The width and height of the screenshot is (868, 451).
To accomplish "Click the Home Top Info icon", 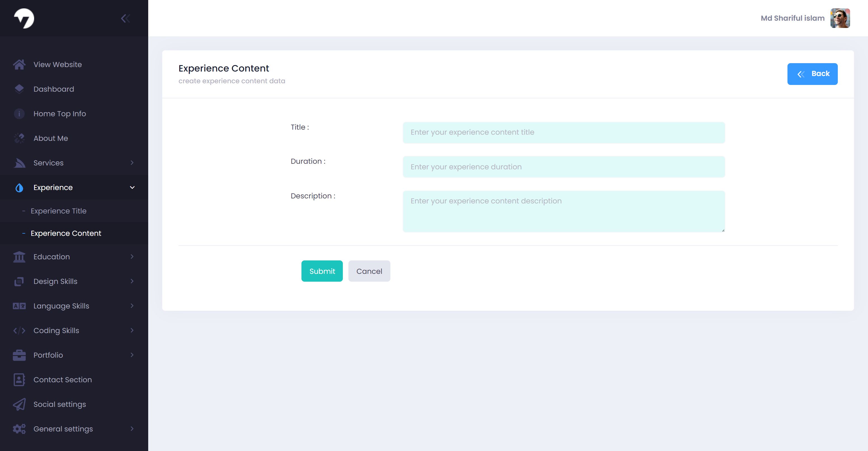I will click(x=19, y=113).
